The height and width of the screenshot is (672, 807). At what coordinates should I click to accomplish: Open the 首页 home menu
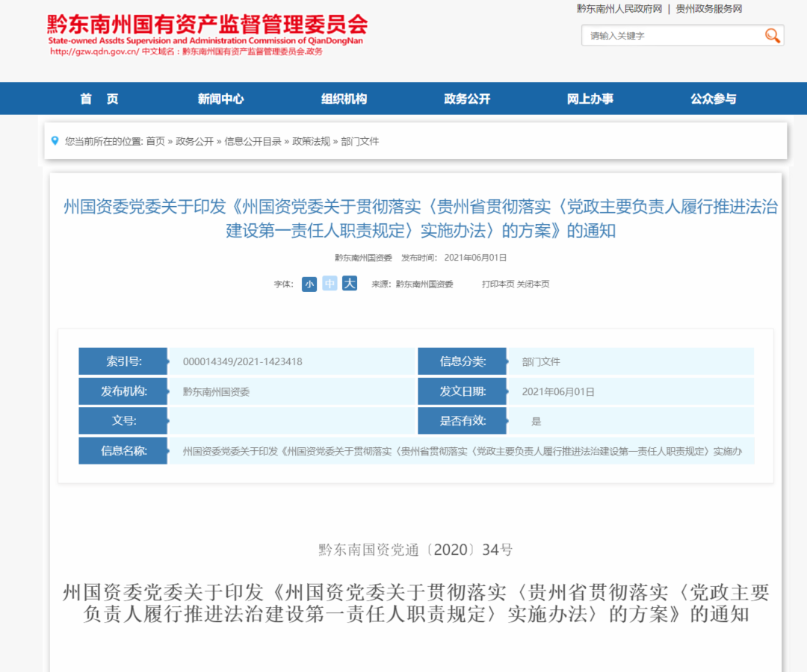click(99, 99)
